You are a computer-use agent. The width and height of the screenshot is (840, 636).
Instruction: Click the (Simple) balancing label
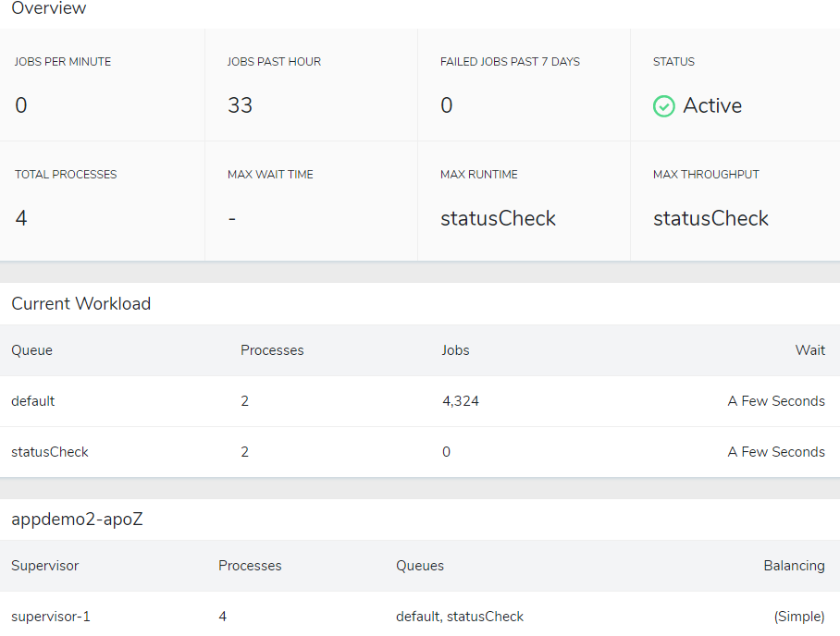tap(799, 617)
